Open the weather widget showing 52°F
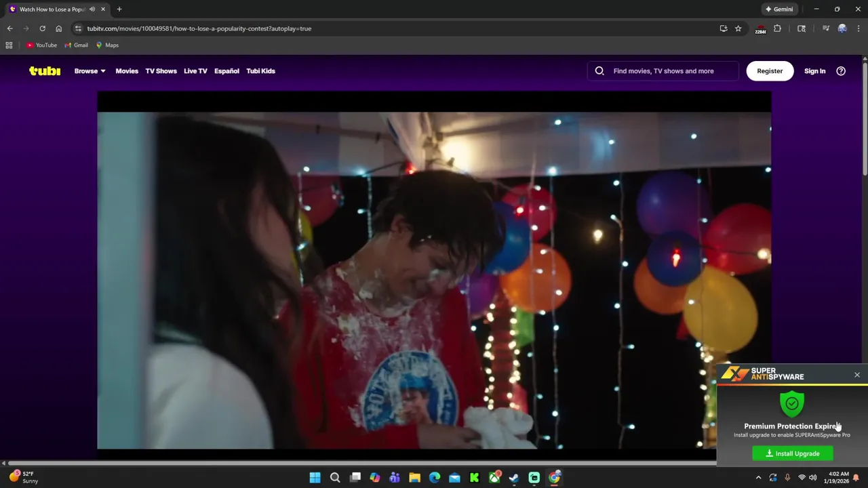Image resolution: width=868 pixels, height=488 pixels. (x=23, y=477)
